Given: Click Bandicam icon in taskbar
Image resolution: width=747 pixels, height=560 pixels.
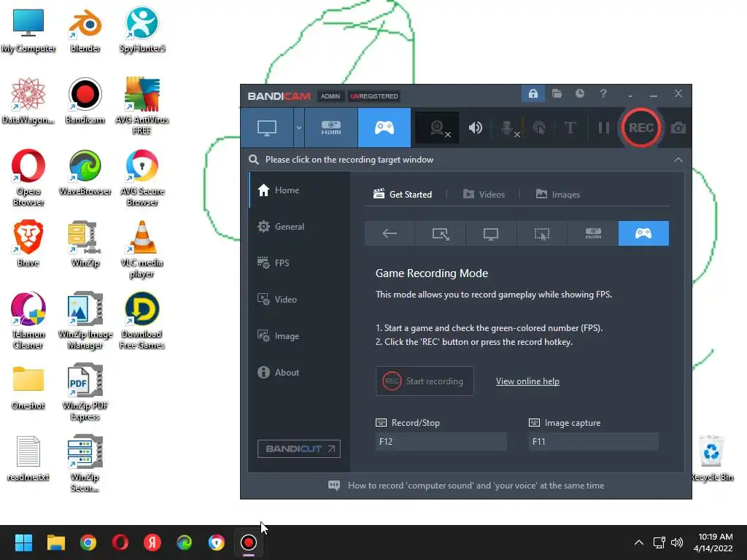Looking at the screenshot, I should click(x=248, y=542).
